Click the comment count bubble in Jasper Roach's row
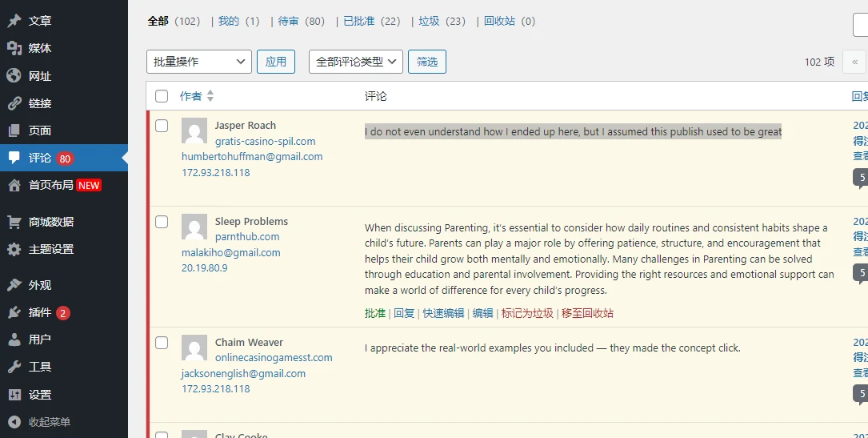 860,179
